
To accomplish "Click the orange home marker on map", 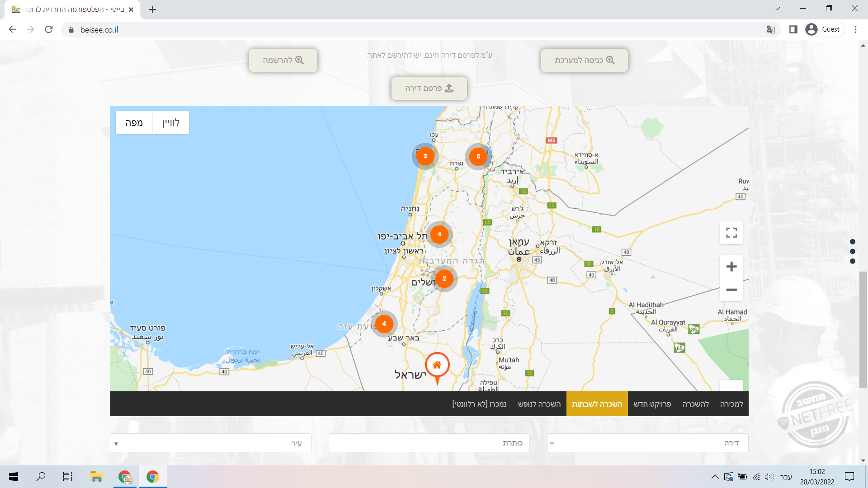I will [x=437, y=365].
